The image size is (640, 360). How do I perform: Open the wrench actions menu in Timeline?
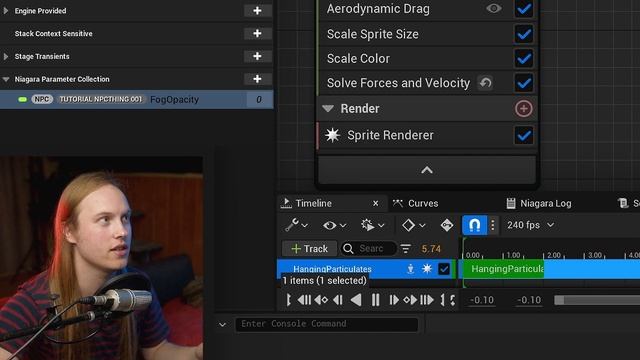(296, 225)
